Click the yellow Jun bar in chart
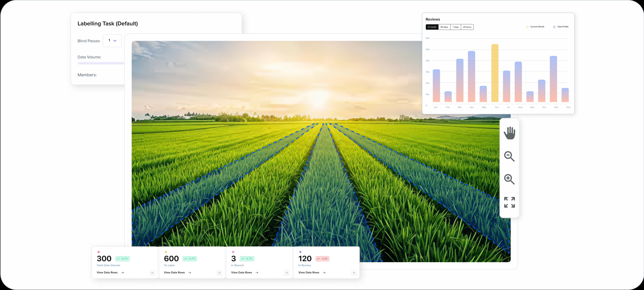This screenshot has height=290, width=644. 495,73
